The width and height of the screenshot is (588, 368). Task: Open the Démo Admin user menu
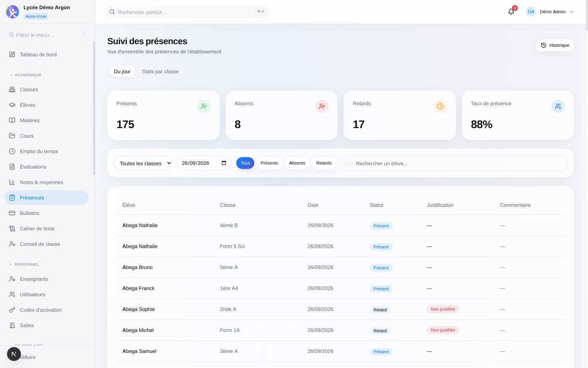click(550, 12)
